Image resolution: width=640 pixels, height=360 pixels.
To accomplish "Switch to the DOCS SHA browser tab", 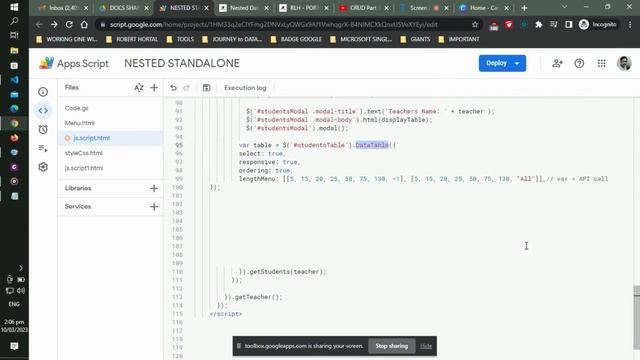I will coord(123,8).
